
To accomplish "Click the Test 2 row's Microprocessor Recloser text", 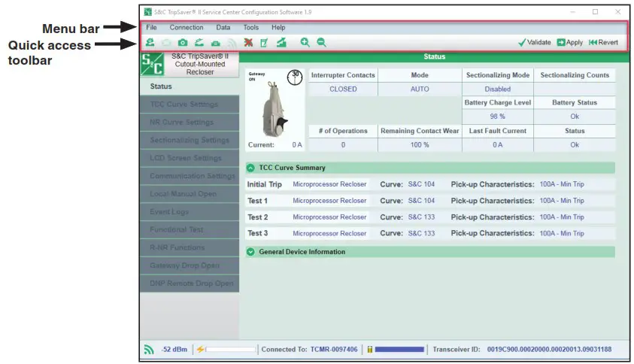I will [x=329, y=217].
